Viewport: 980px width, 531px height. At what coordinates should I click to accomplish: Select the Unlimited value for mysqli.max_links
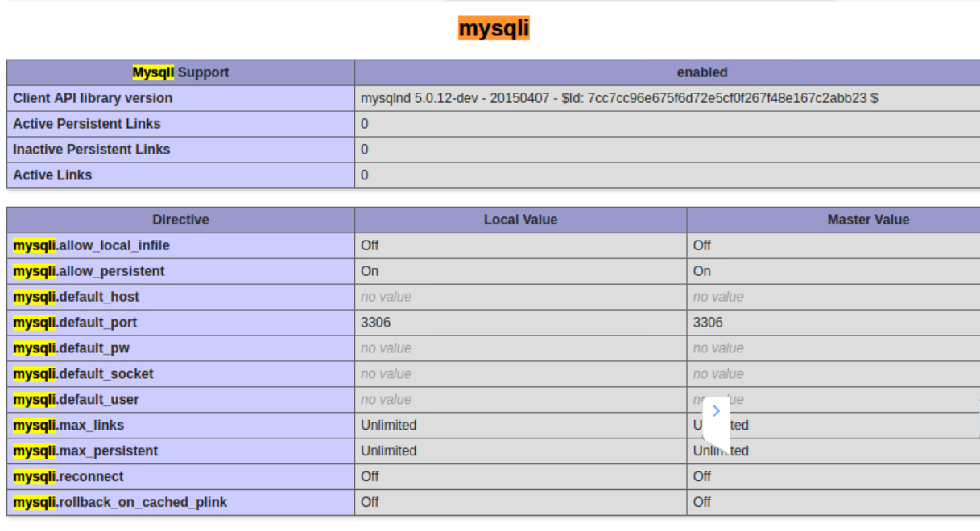391,425
